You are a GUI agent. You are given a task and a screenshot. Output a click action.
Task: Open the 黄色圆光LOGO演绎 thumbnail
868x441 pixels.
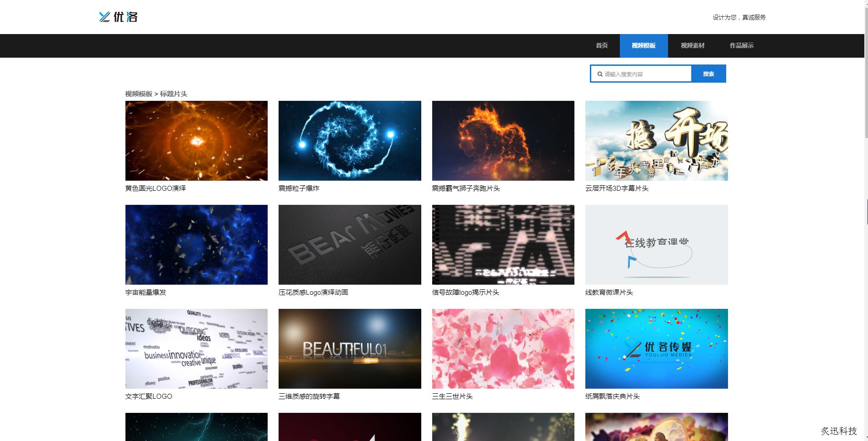tap(196, 141)
